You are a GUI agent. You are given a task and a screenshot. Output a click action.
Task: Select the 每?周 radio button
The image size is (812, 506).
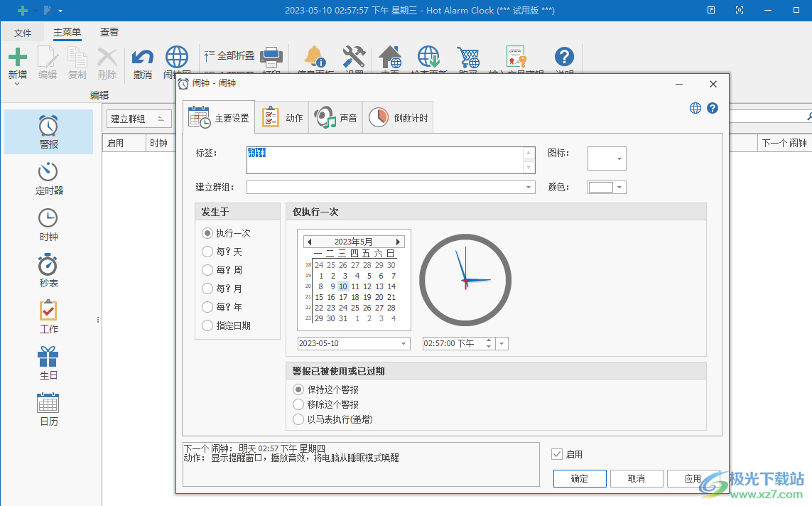[x=207, y=270]
